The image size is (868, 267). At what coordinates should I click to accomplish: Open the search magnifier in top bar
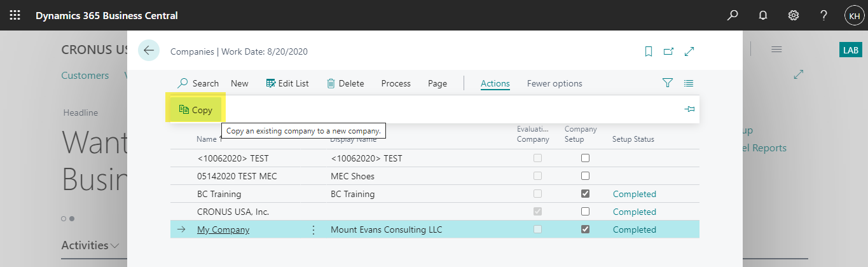tap(733, 15)
